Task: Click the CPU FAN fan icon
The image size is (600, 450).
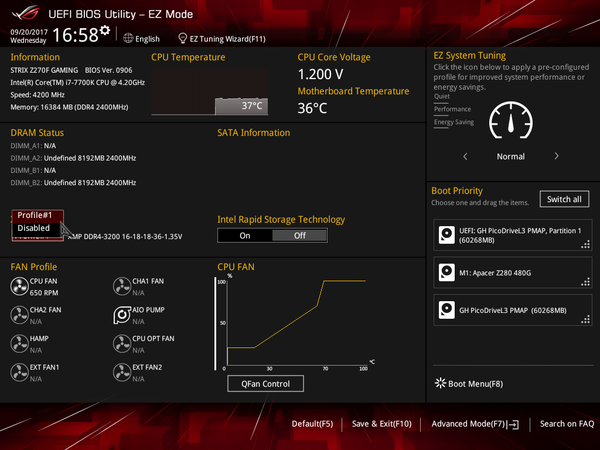Action: pos(19,287)
